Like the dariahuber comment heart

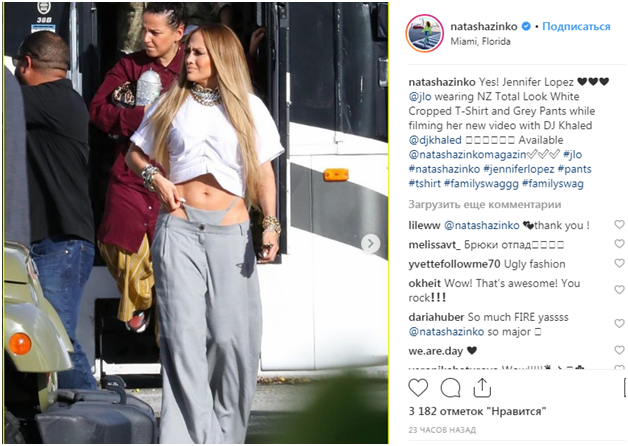click(x=619, y=323)
